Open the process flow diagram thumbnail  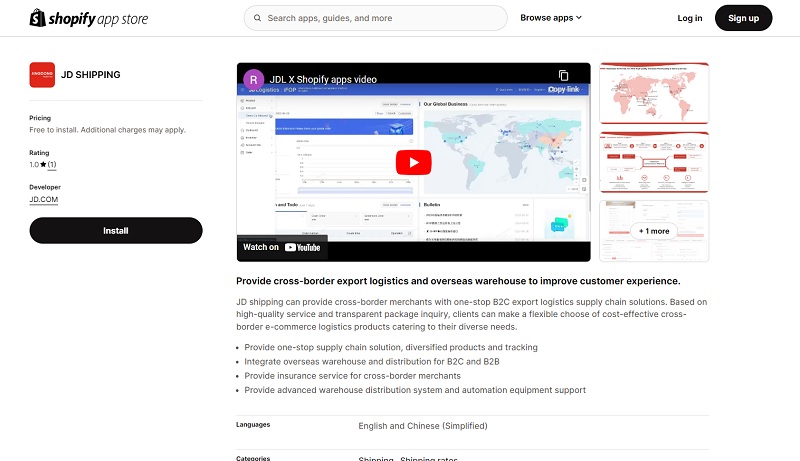[654, 162]
